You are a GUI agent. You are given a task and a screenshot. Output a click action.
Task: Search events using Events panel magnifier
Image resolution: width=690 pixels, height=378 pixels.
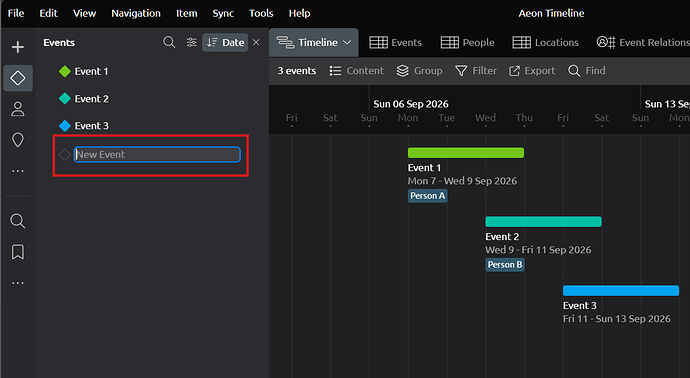click(169, 42)
